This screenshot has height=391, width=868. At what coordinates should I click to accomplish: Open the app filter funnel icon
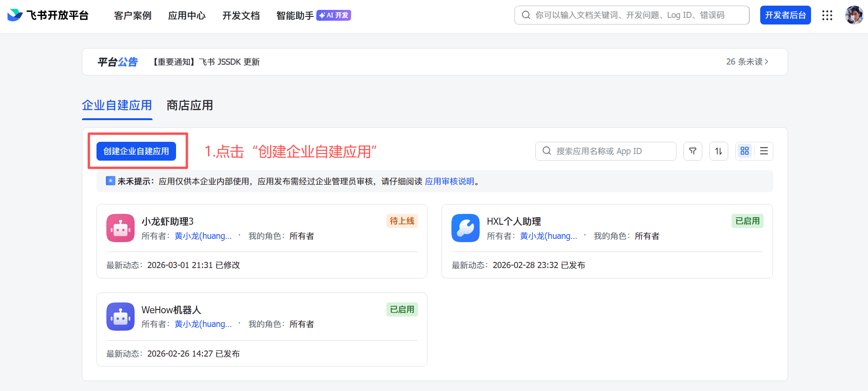692,151
